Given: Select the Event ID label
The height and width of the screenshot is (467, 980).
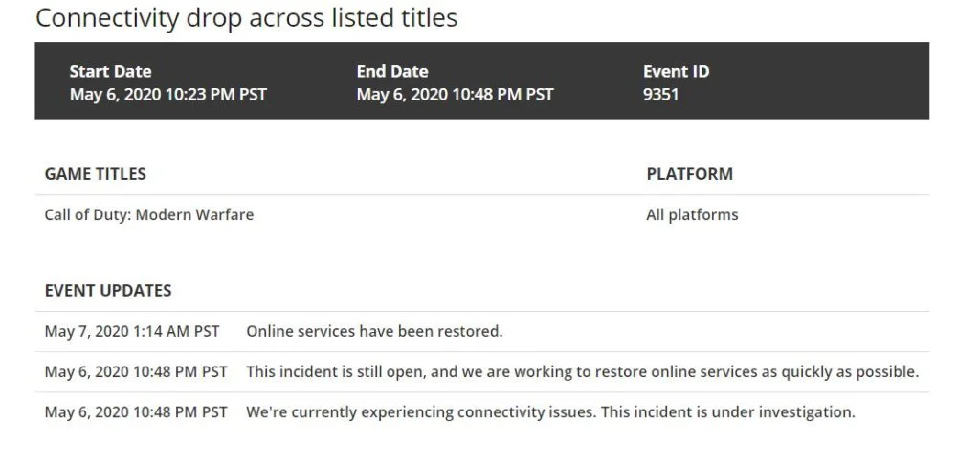Looking at the screenshot, I should pyautogui.click(x=677, y=71).
